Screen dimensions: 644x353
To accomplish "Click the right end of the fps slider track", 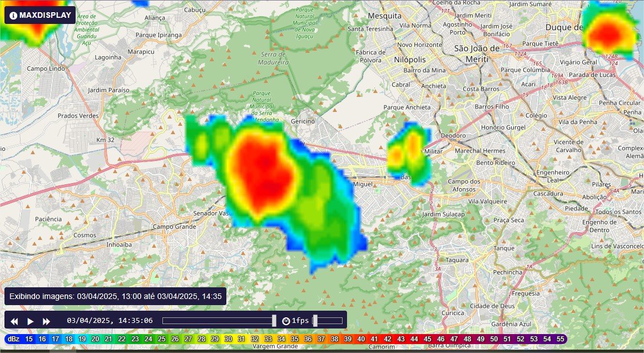I will coord(340,321).
